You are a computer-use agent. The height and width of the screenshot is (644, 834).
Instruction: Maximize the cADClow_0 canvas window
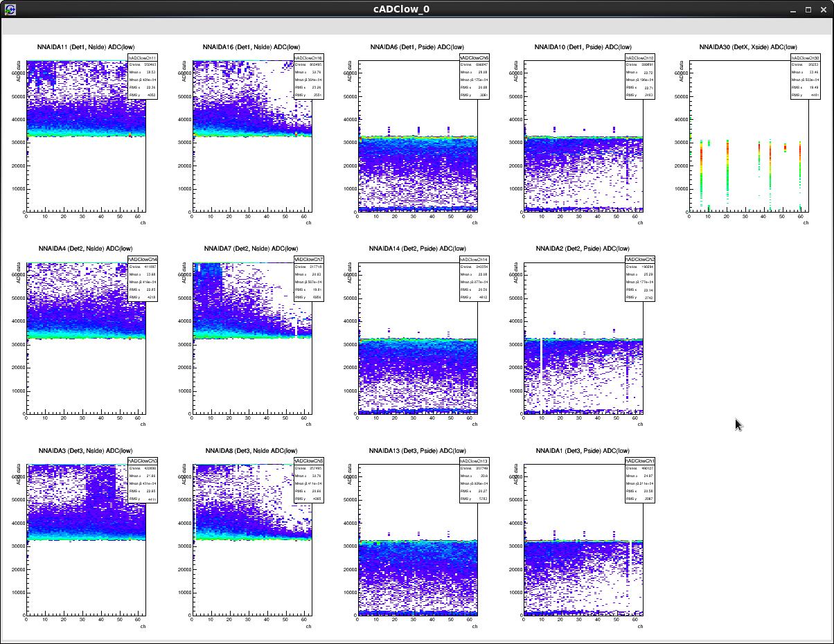tap(808, 10)
